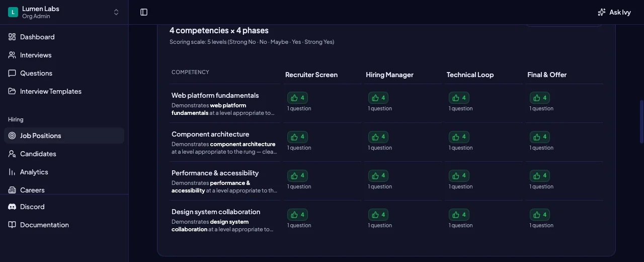Open the Ask Ivy assistant

coord(614,12)
